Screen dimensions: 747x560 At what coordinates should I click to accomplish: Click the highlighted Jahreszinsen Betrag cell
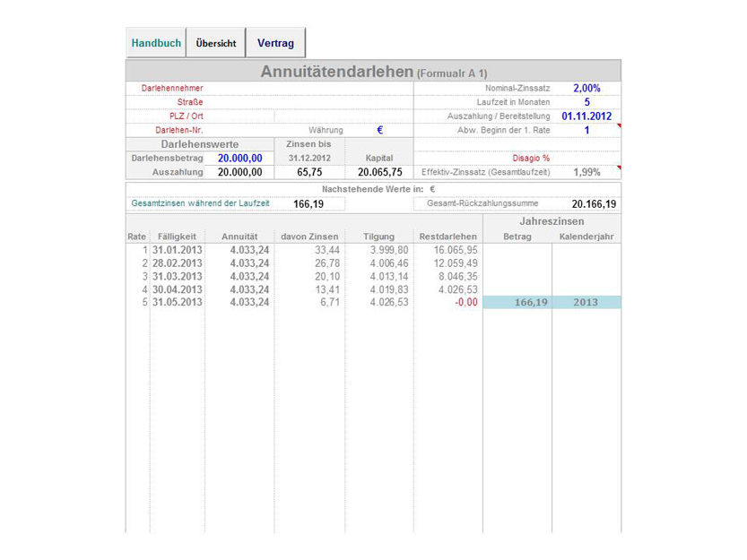517,303
